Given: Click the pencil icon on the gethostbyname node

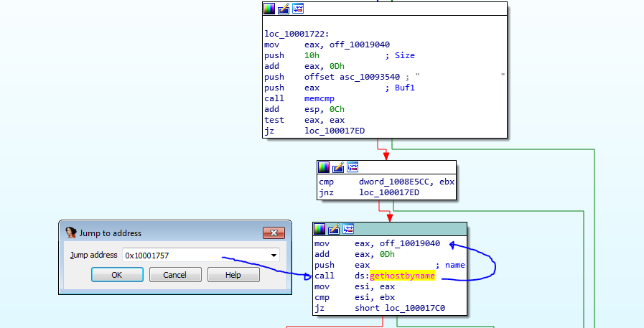Looking at the screenshot, I should point(334,229).
